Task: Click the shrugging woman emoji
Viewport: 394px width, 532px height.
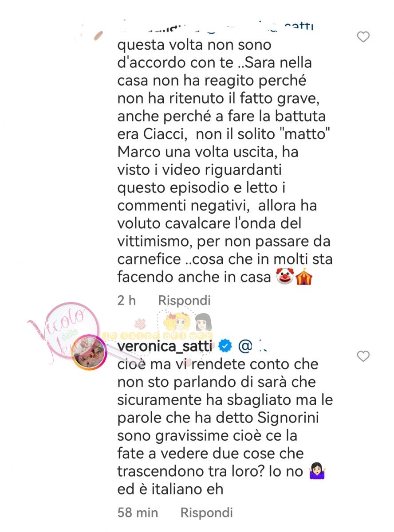Action: click(317, 471)
